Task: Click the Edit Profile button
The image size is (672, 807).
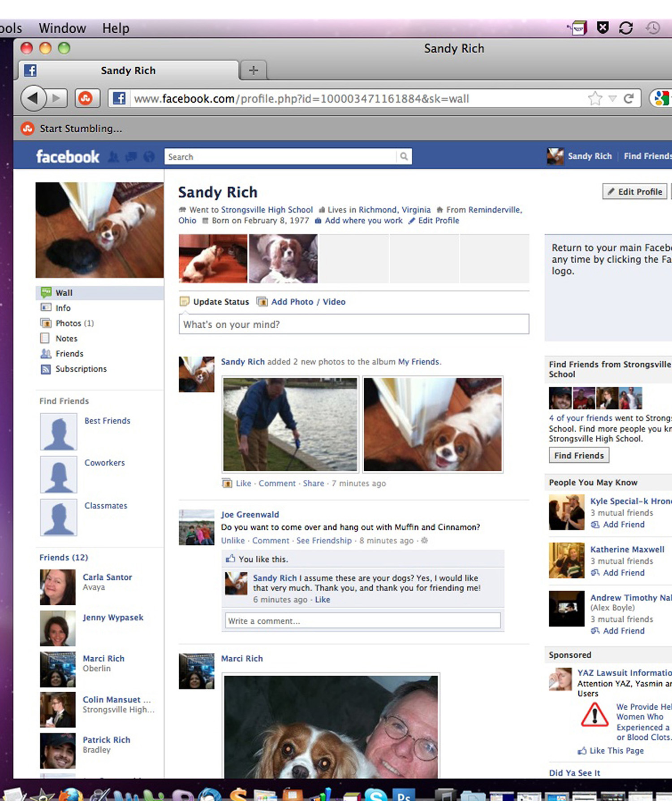Action: [x=635, y=192]
